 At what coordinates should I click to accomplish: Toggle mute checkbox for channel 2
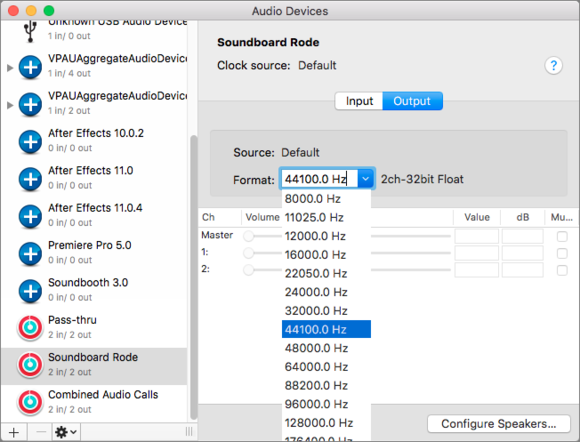[562, 270]
